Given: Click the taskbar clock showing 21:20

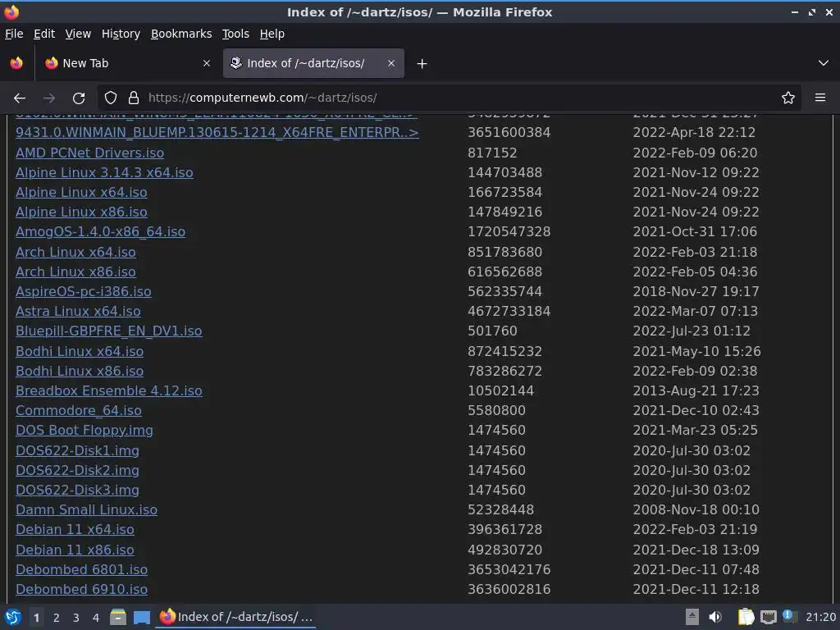Looking at the screenshot, I should click(820, 617).
